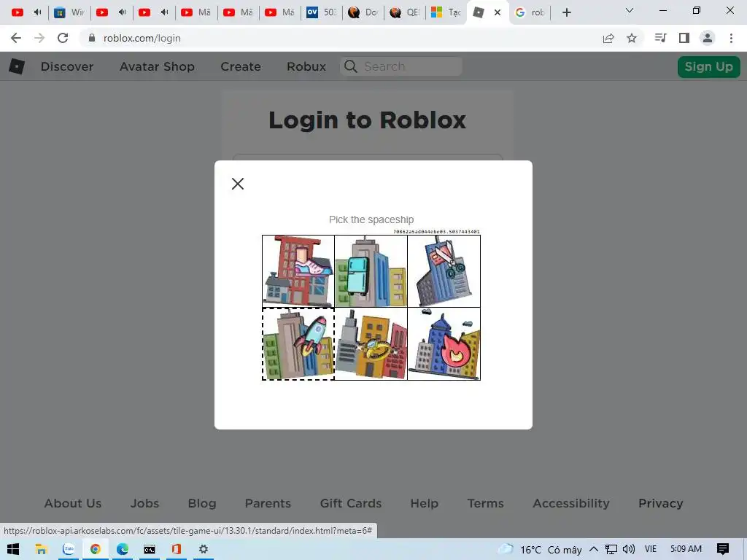This screenshot has height=560, width=747.
Task: Open the Discover menu item
Action: click(x=67, y=66)
